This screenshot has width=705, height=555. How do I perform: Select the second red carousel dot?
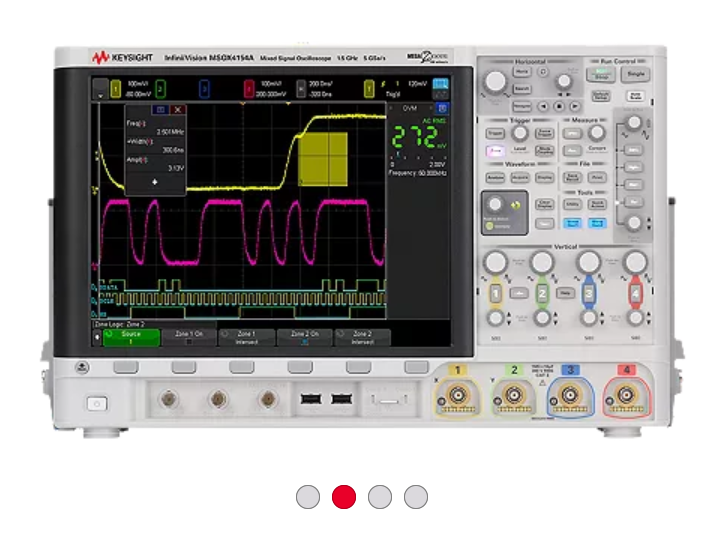tap(344, 497)
